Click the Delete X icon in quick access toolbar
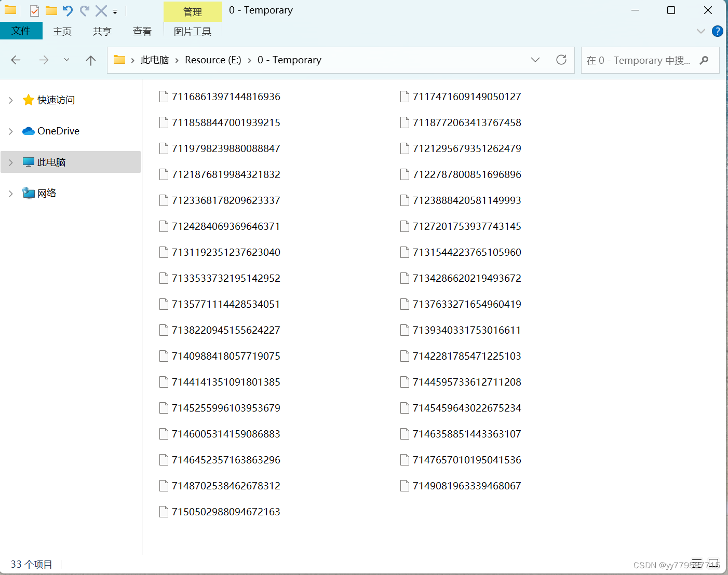The height and width of the screenshot is (575, 728). click(x=101, y=10)
